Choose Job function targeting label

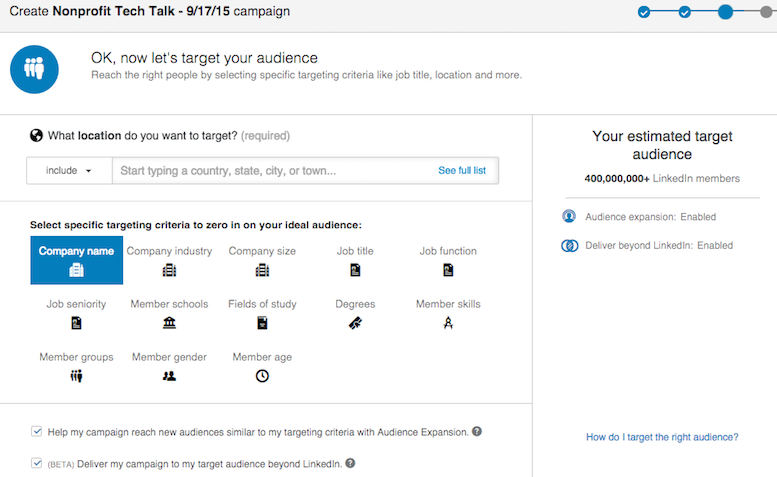click(448, 251)
